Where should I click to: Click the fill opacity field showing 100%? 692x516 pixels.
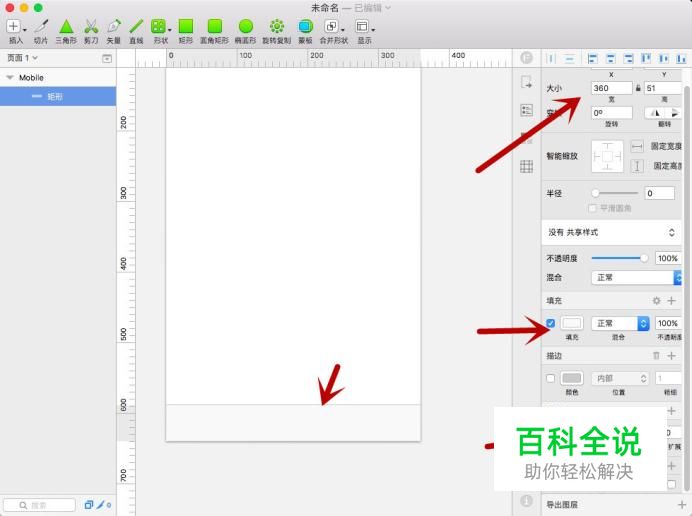(x=668, y=323)
